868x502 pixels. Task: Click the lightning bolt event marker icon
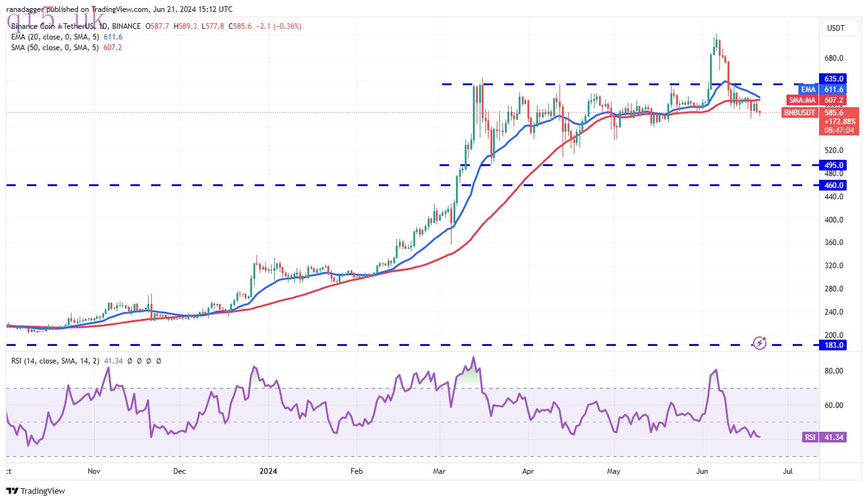[x=760, y=343]
